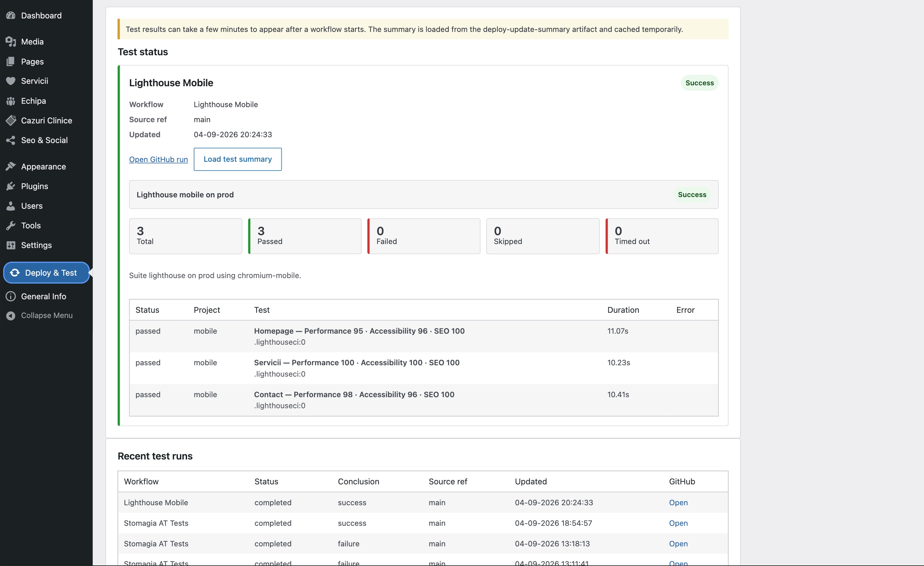Image resolution: width=924 pixels, height=566 pixels.
Task: Click the Lighthouse mobile on prod row
Action: point(424,194)
